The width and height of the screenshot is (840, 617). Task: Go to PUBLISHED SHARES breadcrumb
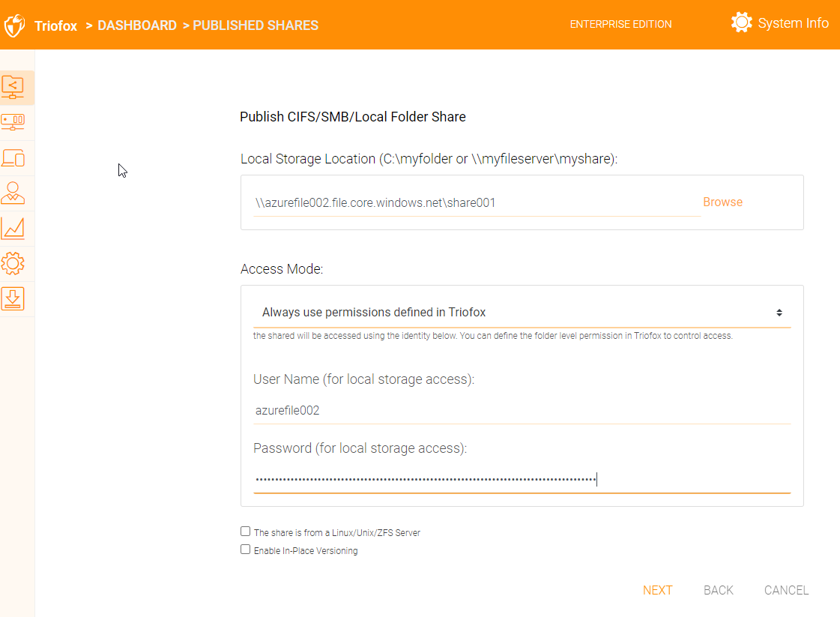click(256, 25)
